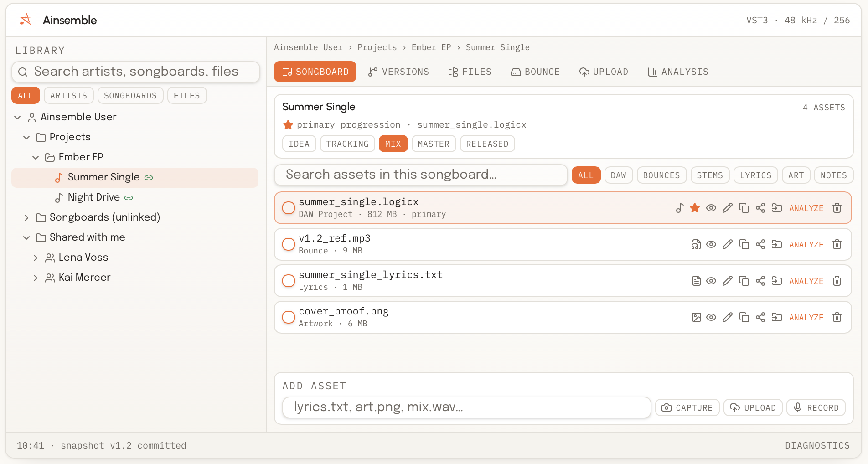Star summer_single.logicx as primary asset
This screenshot has height=464, width=868.
pyautogui.click(x=695, y=208)
